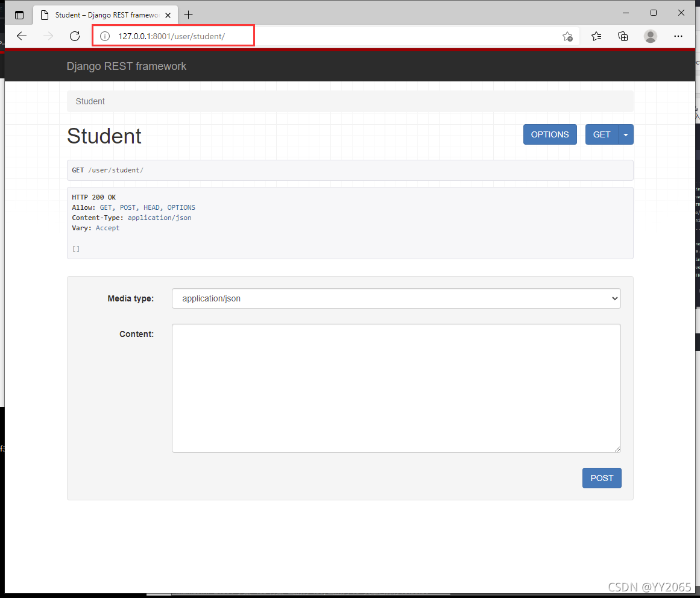The height and width of the screenshot is (598, 700).
Task: Send an OPTIONS request
Action: click(549, 134)
